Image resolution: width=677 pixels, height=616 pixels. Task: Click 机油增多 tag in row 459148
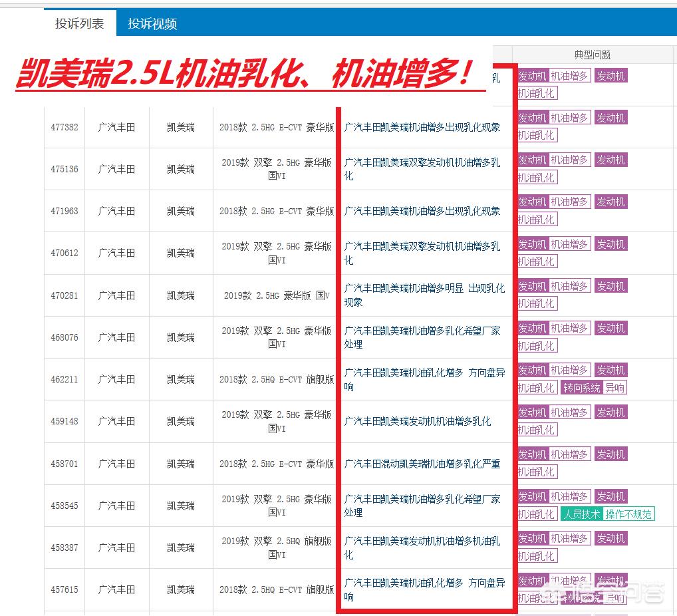coord(569,412)
